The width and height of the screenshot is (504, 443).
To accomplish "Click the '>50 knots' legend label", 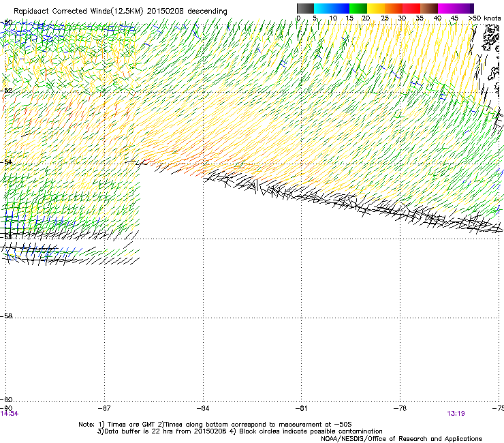I will [x=485, y=18].
